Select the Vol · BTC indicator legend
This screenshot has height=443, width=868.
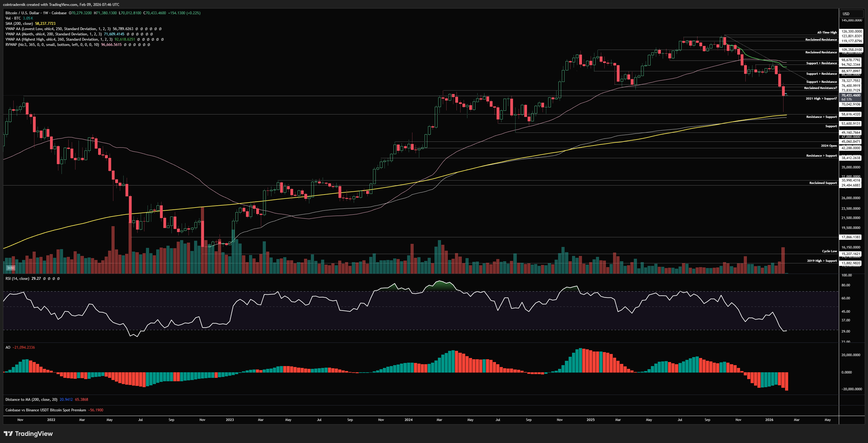click(13, 18)
